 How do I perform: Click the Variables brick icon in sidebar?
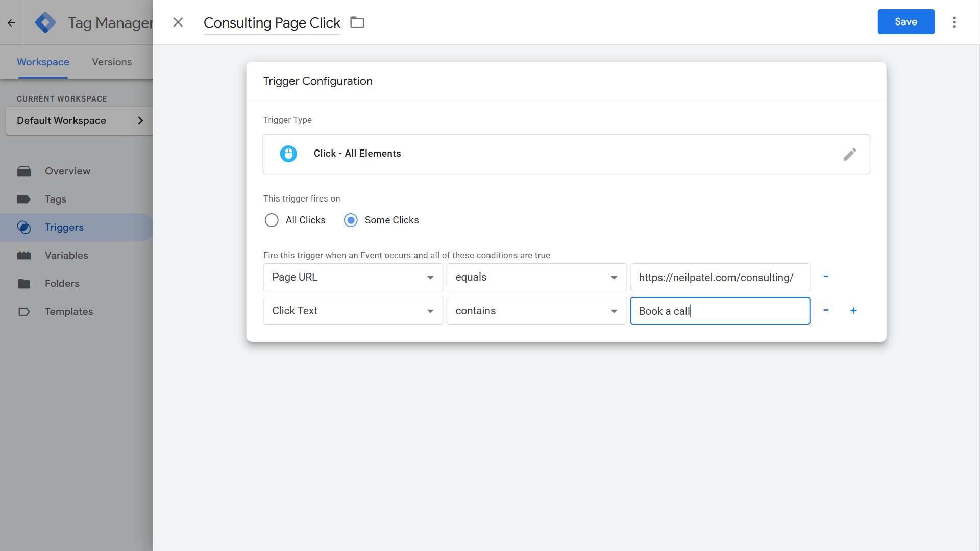(24, 256)
